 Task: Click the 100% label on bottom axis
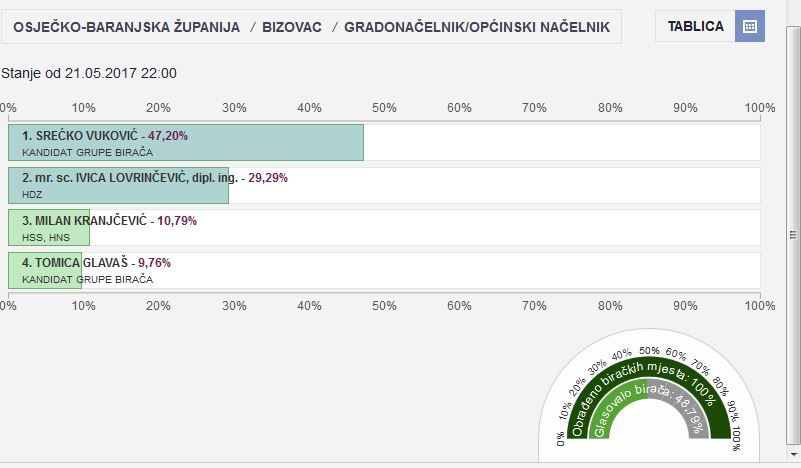point(760,305)
